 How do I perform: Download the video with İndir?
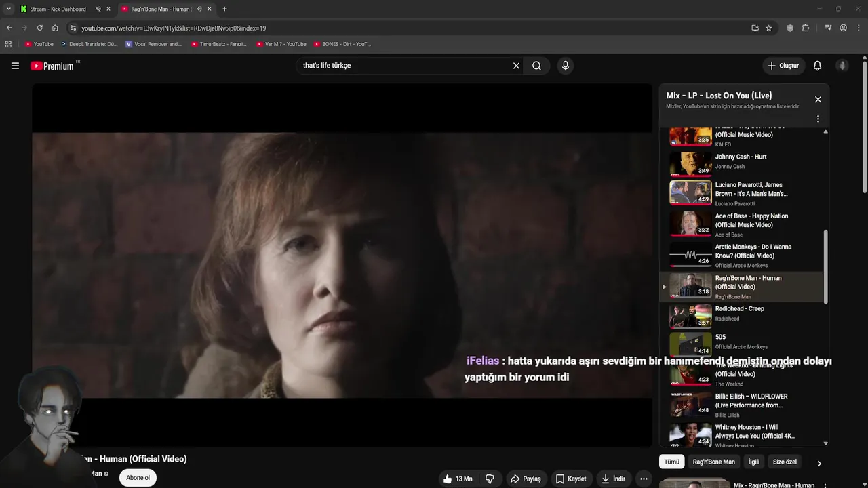(x=613, y=479)
